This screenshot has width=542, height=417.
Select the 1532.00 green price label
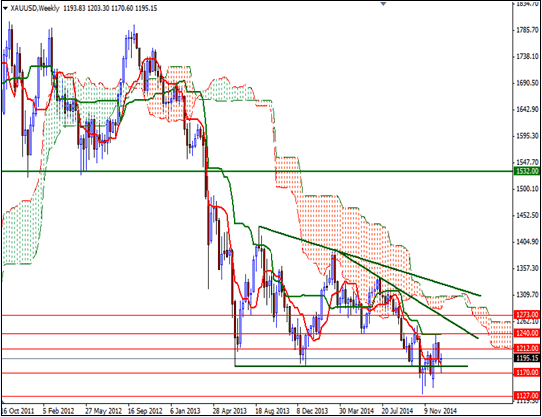click(527, 171)
